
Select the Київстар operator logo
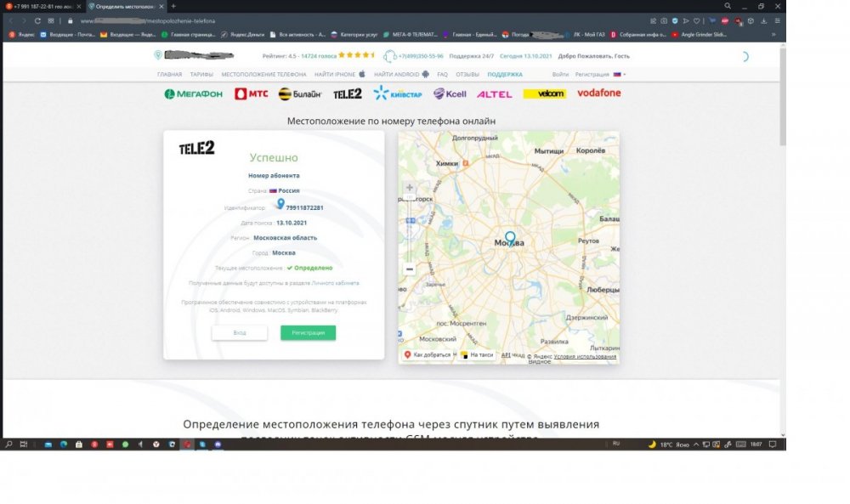coord(397,93)
